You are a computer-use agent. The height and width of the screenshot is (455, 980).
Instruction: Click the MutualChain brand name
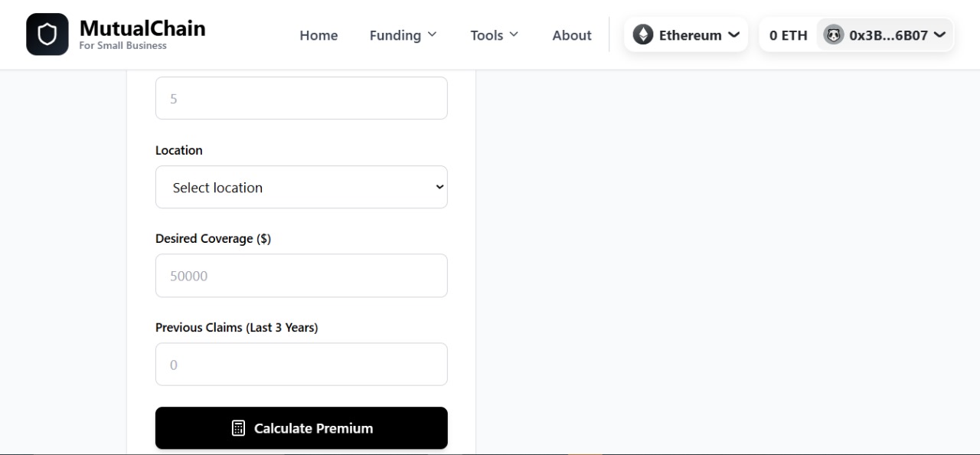[x=142, y=28]
